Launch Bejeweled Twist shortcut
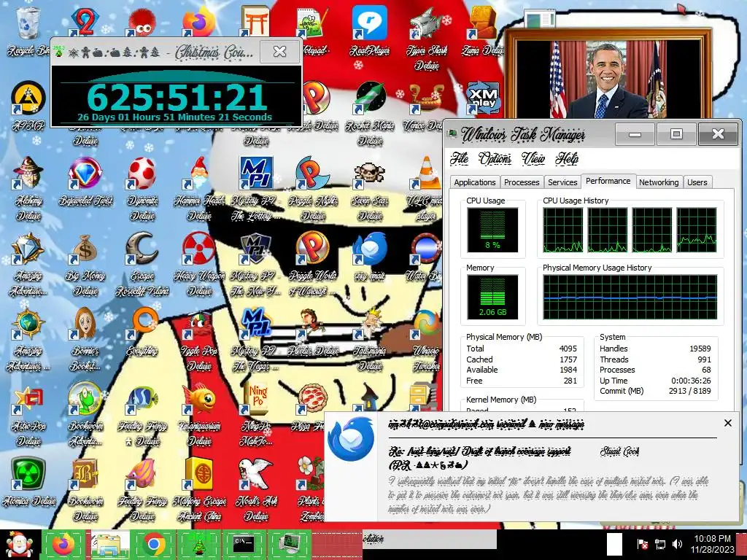747x560 pixels. (85, 174)
